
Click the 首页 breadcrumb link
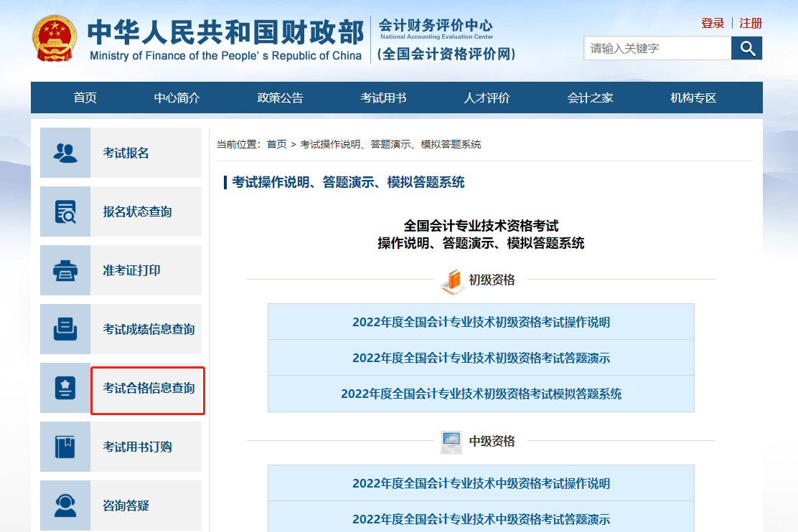point(276,144)
